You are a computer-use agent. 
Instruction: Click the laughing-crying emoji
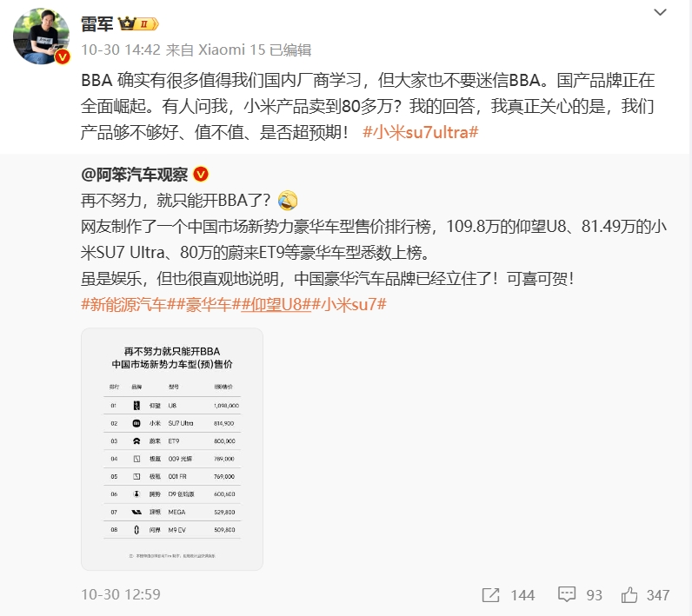click(288, 201)
